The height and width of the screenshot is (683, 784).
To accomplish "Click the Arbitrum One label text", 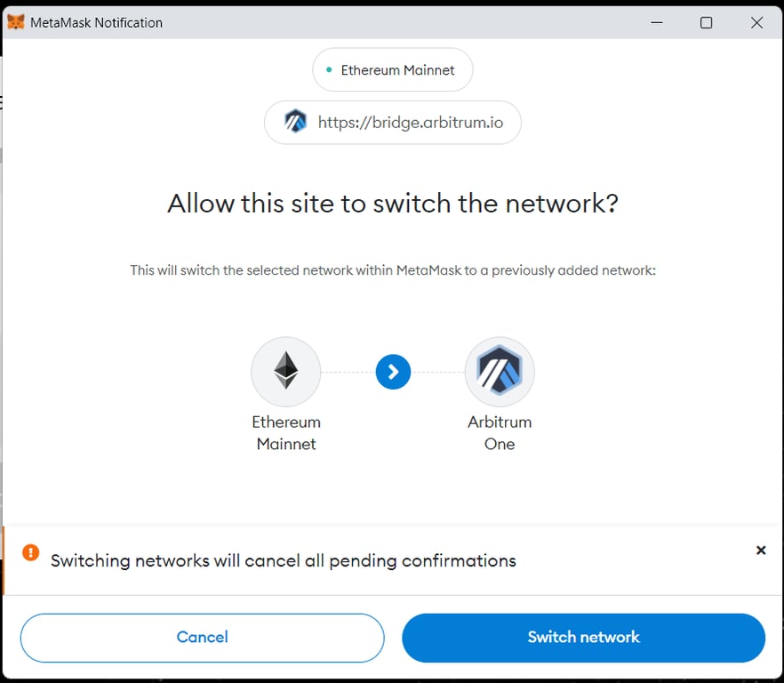I will click(500, 433).
